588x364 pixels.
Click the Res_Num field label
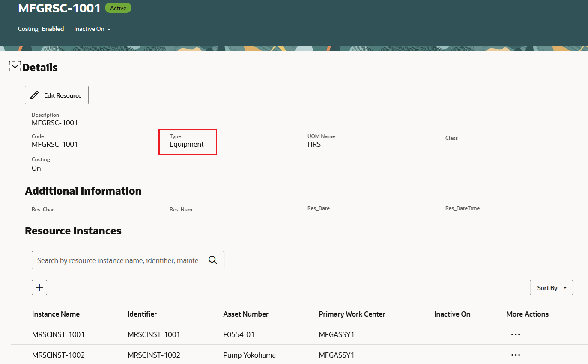[x=181, y=210]
